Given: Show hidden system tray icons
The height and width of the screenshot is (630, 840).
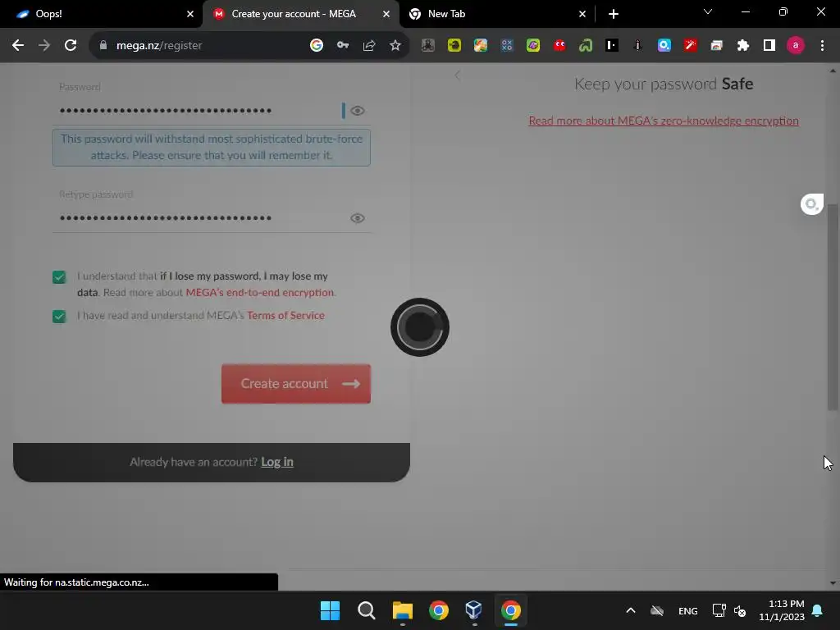Looking at the screenshot, I should [631, 610].
